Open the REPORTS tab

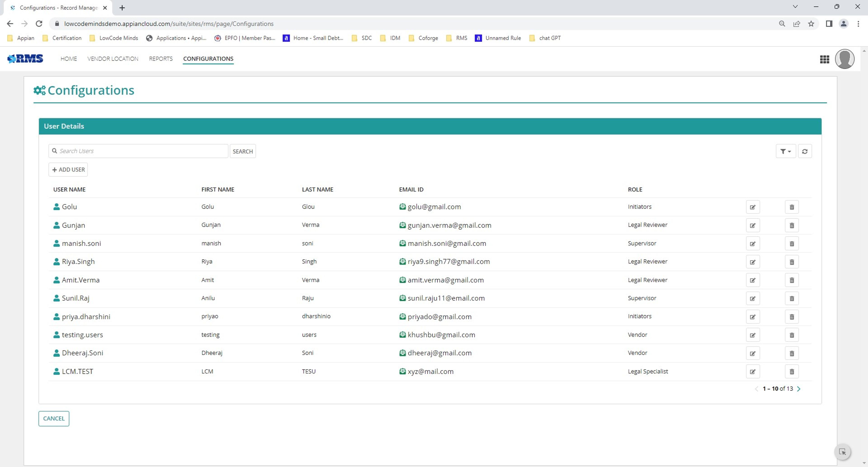(161, 59)
